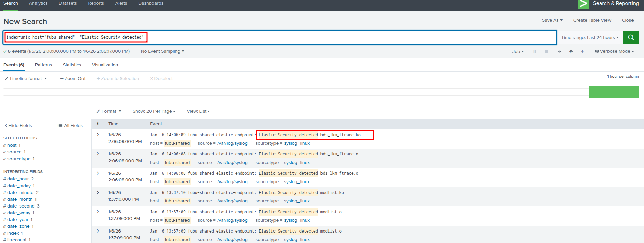Open the Dashboards menu item
The width and height of the screenshot is (644, 243).
[x=150, y=3]
